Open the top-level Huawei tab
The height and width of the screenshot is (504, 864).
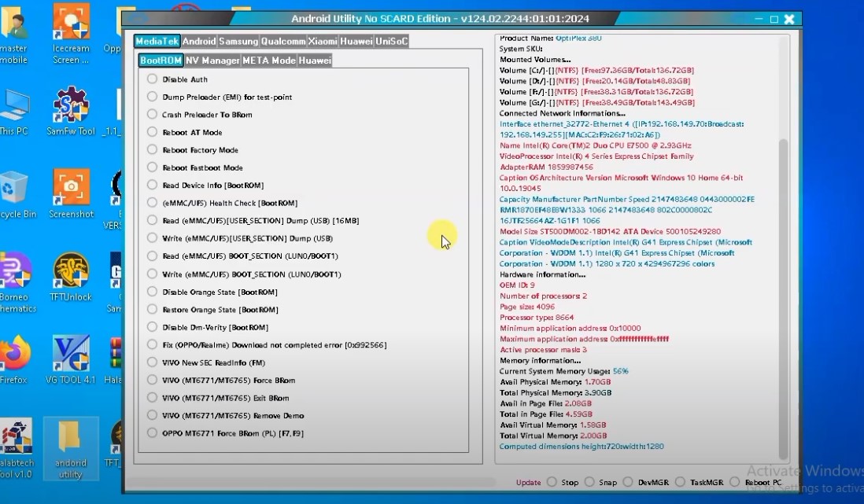click(x=356, y=41)
